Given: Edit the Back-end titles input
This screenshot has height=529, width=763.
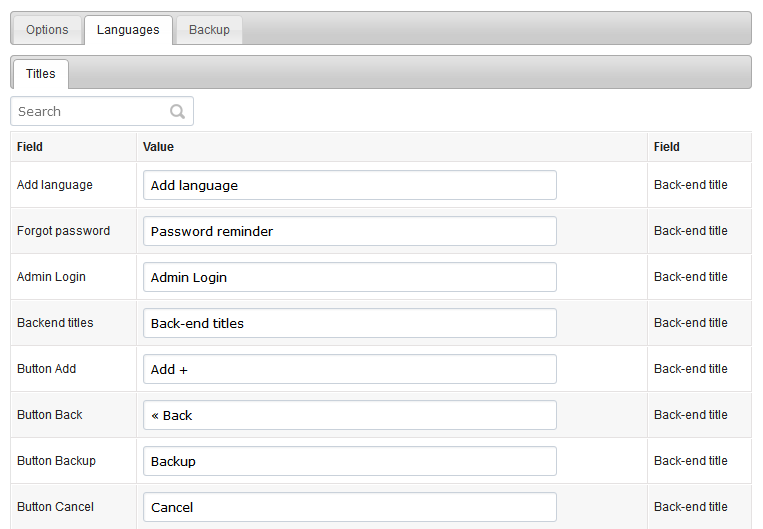Looking at the screenshot, I should click(x=350, y=323).
